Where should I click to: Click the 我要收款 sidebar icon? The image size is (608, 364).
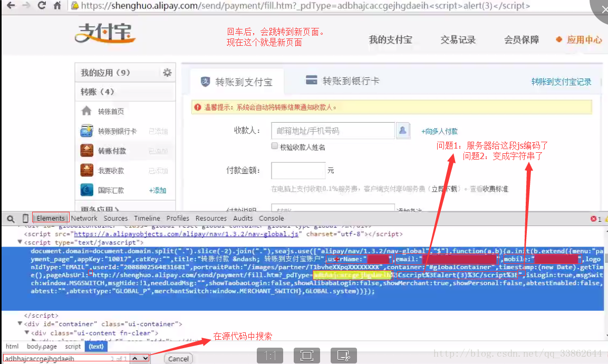(x=86, y=170)
